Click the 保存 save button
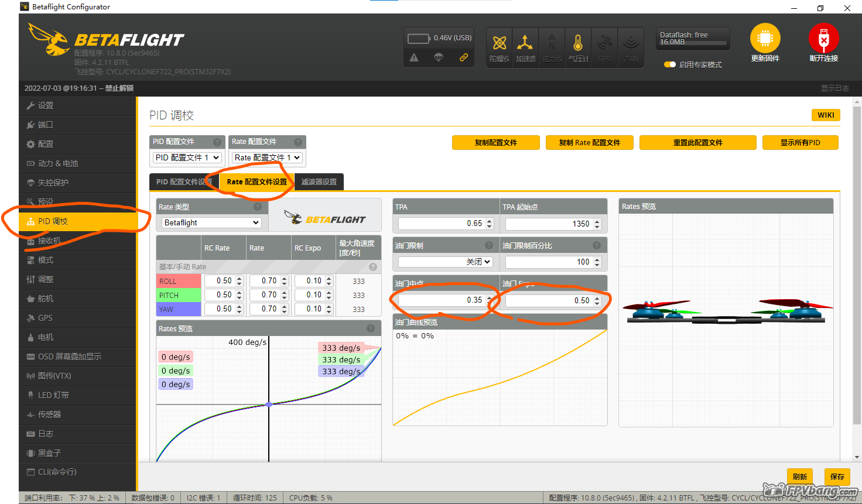This screenshot has height=504, width=862. pos(837,476)
